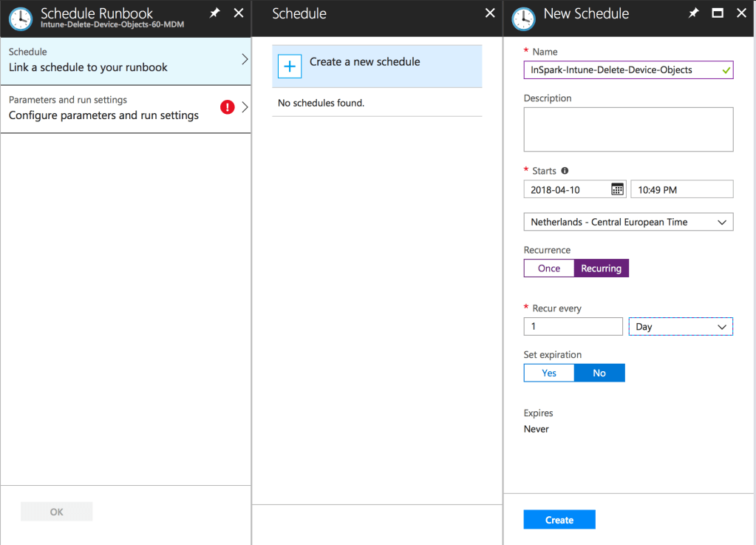Click the Create button

pyautogui.click(x=559, y=520)
